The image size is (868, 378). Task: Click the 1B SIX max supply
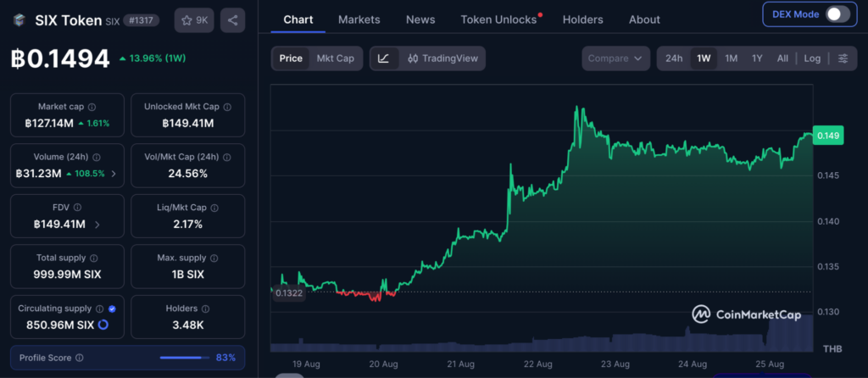pyautogui.click(x=187, y=274)
